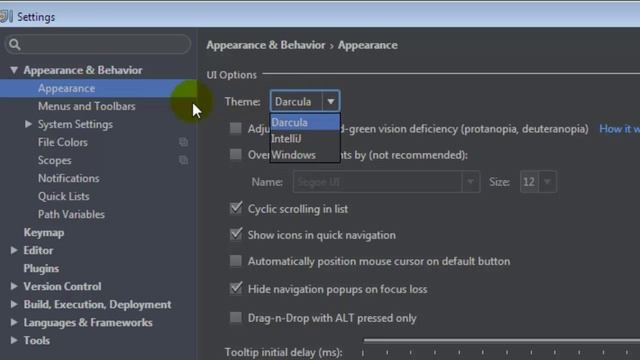
Task: Disable Show icons in quick navigation
Action: [x=236, y=234]
